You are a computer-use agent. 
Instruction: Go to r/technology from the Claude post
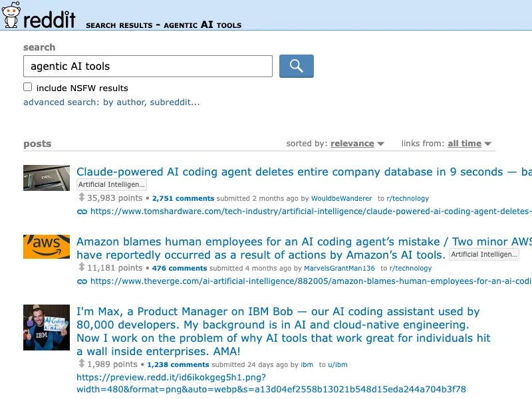pos(408,198)
